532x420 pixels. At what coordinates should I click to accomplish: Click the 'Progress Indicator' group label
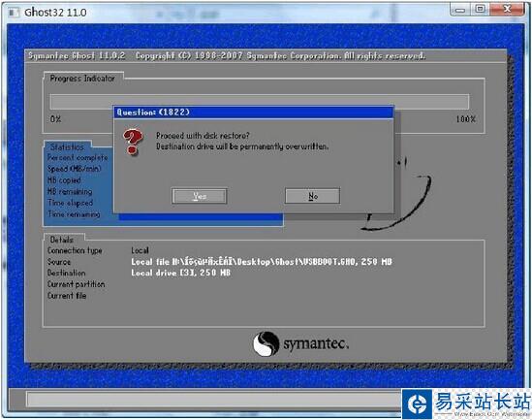tap(82, 79)
